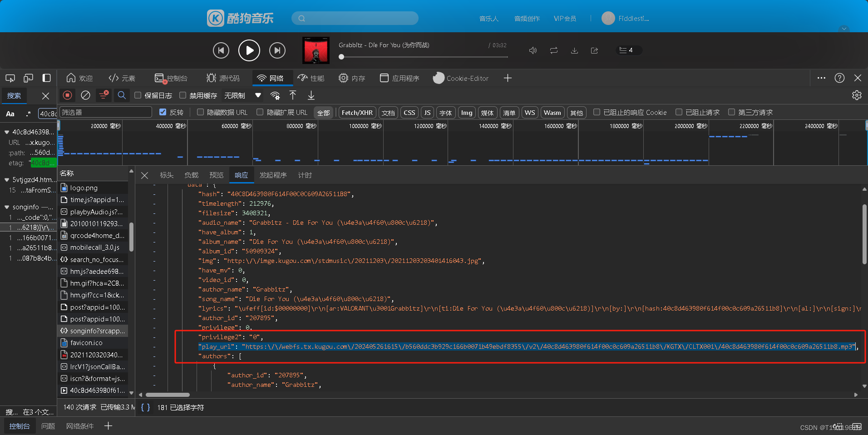This screenshot has width=868, height=435.
Task: Select songinfo?srcapp request in list
Action: click(93, 331)
